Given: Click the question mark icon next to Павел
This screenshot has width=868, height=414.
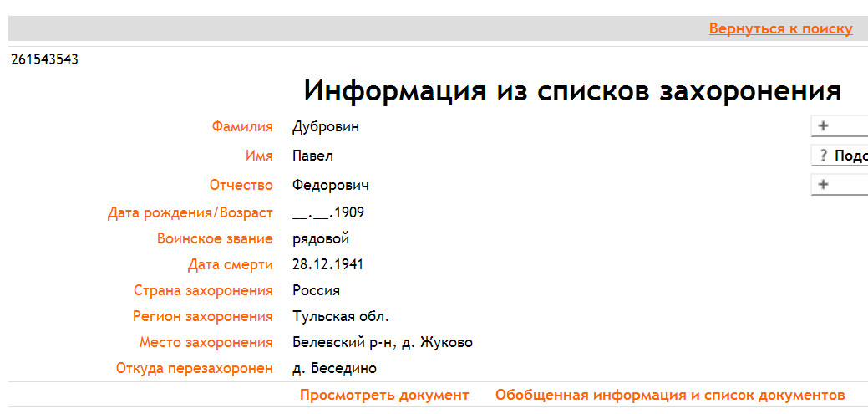Looking at the screenshot, I should tap(823, 156).
